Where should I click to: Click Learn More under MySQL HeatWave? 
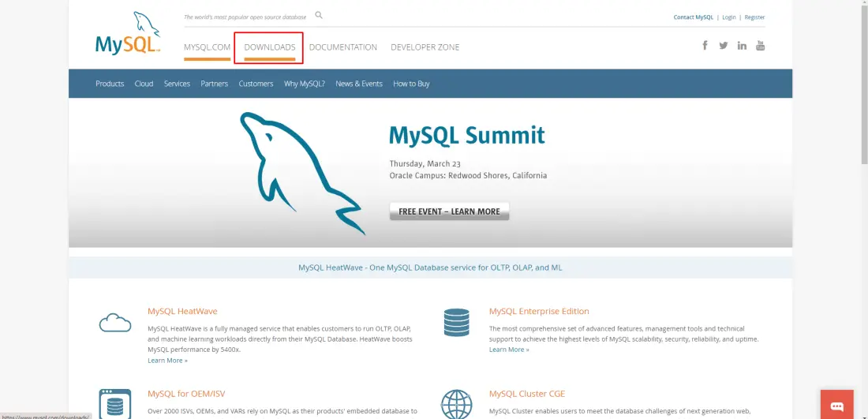pos(168,361)
